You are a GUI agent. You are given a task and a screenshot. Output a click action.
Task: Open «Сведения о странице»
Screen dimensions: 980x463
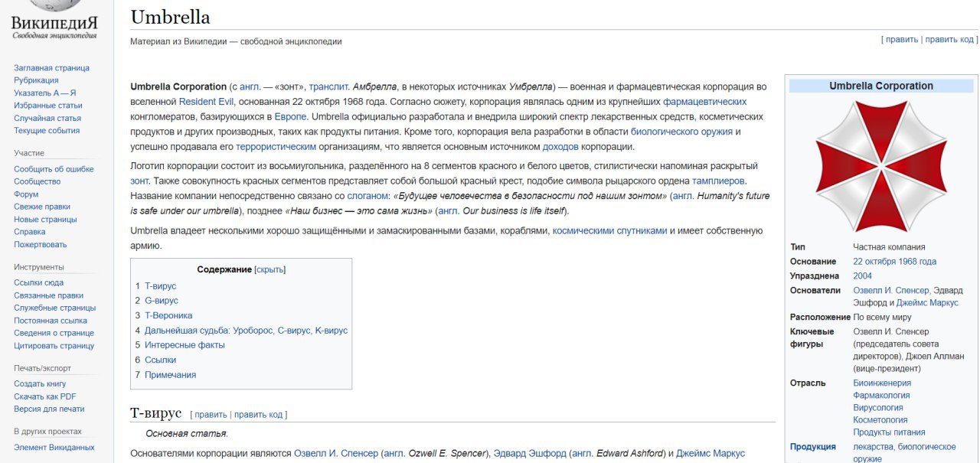pyautogui.click(x=54, y=333)
